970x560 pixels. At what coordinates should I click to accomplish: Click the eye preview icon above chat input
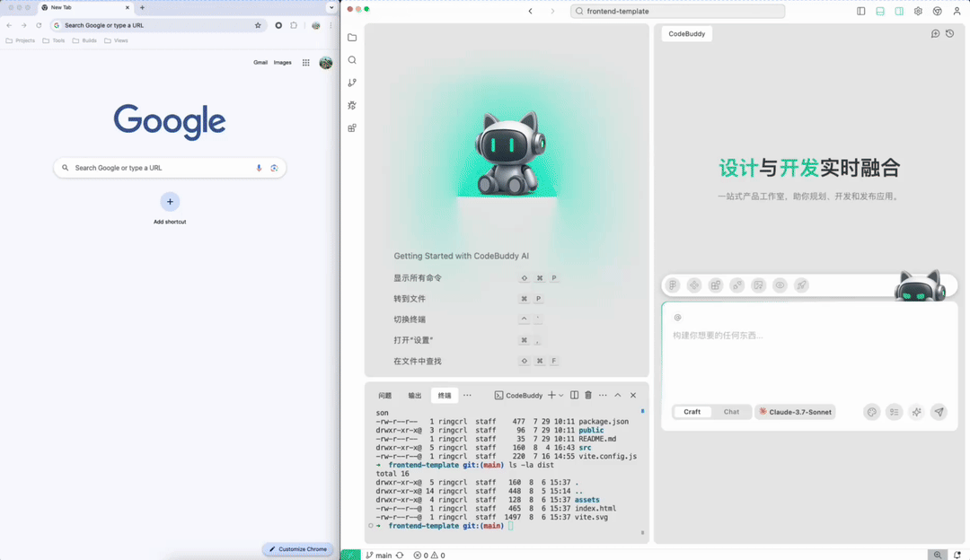click(780, 285)
